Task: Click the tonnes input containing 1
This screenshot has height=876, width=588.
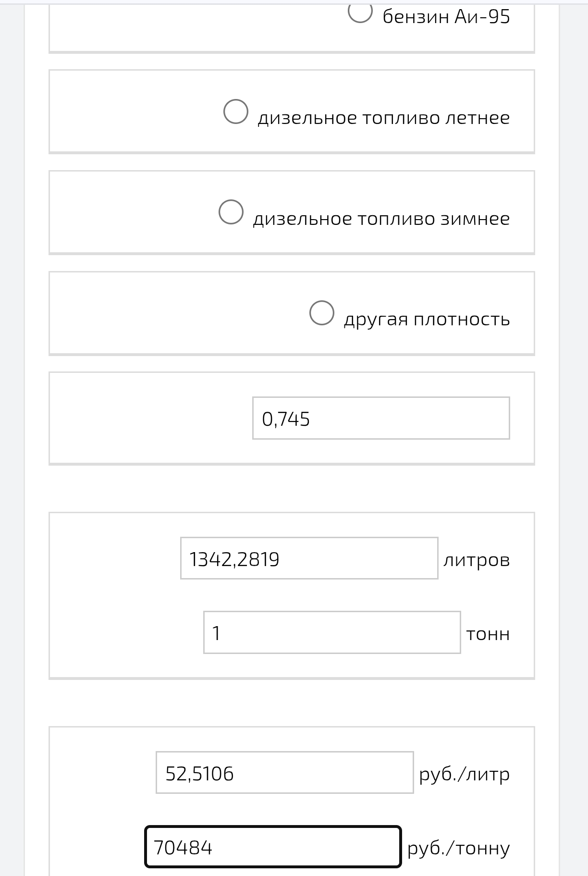Action: 332,632
